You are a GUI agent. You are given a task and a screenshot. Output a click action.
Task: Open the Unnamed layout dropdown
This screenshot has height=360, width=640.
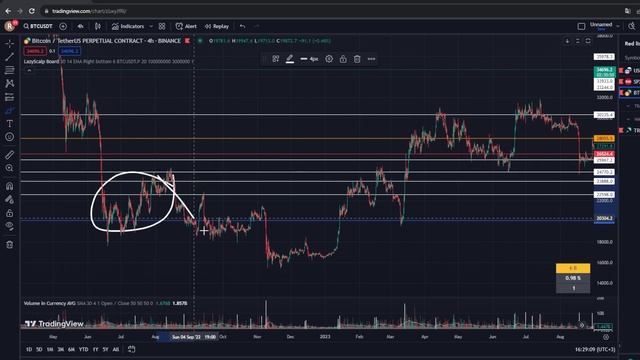click(604, 26)
